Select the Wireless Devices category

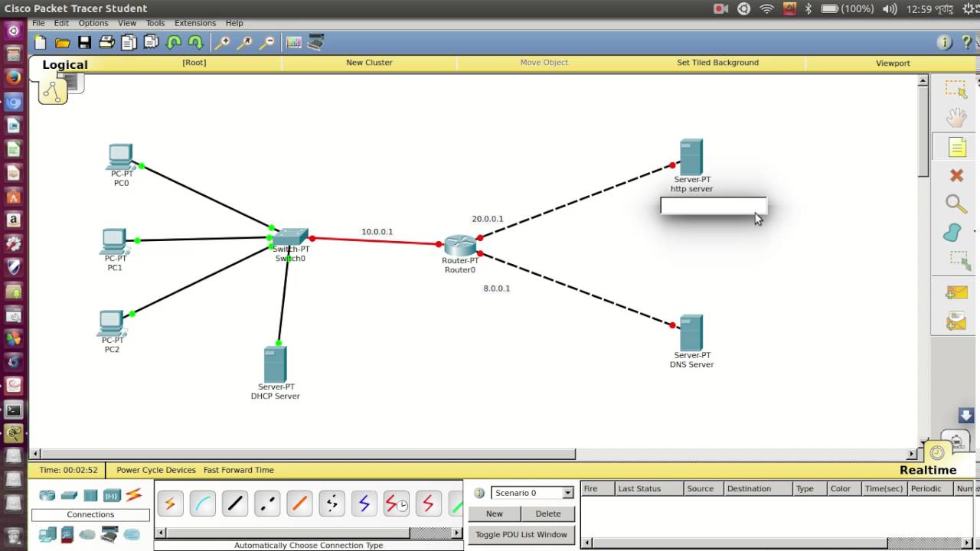(112, 495)
